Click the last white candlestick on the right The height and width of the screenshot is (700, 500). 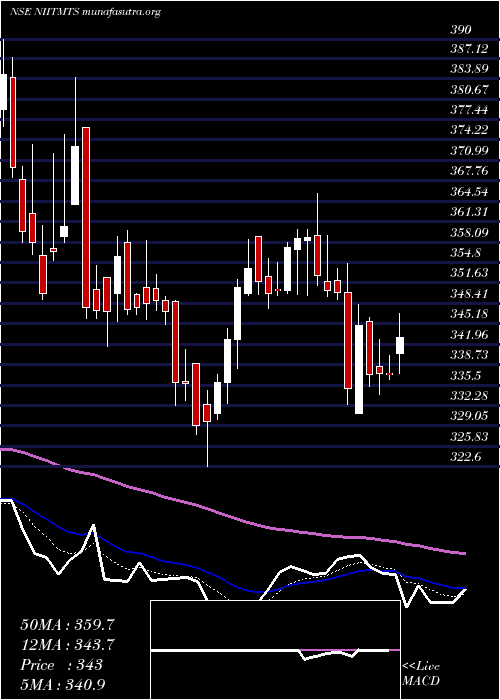click(x=400, y=345)
